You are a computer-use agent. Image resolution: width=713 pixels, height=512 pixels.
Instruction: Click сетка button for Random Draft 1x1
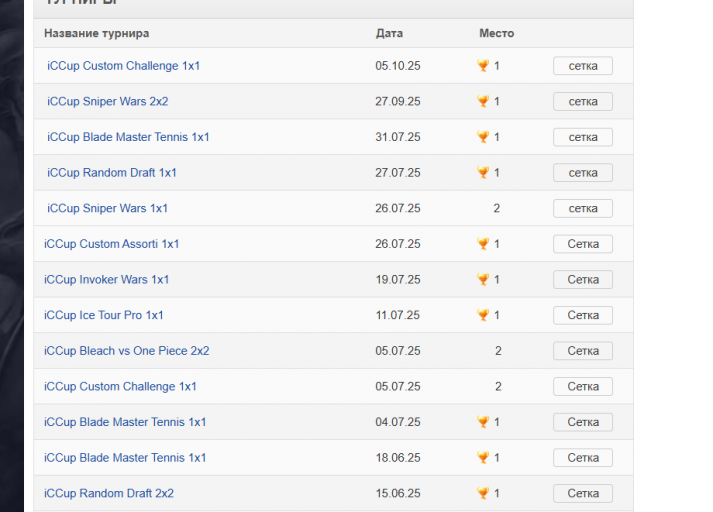pyautogui.click(x=582, y=173)
